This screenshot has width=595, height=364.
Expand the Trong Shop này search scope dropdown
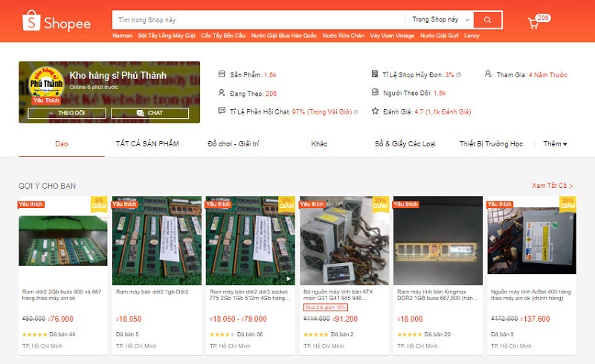click(440, 20)
